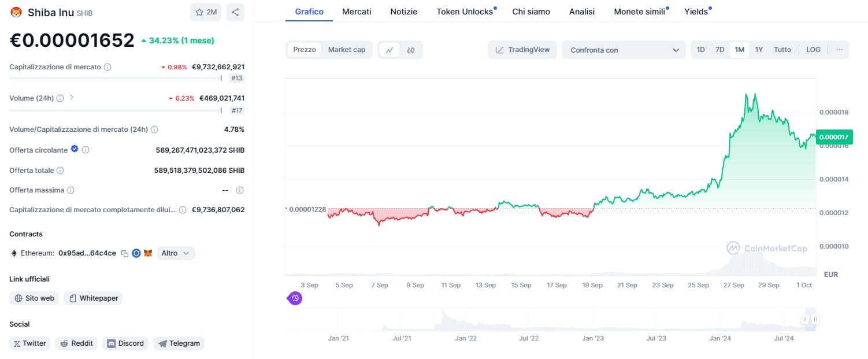This screenshot has width=868, height=359.
Task: Open the Token Unlocks tab
Action: (465, 12)
